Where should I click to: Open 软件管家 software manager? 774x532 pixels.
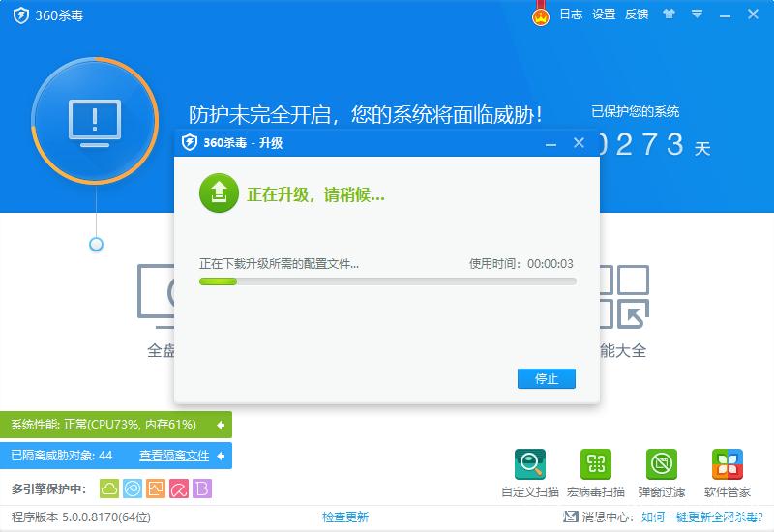pyautogui.click(x=728, y=473)
